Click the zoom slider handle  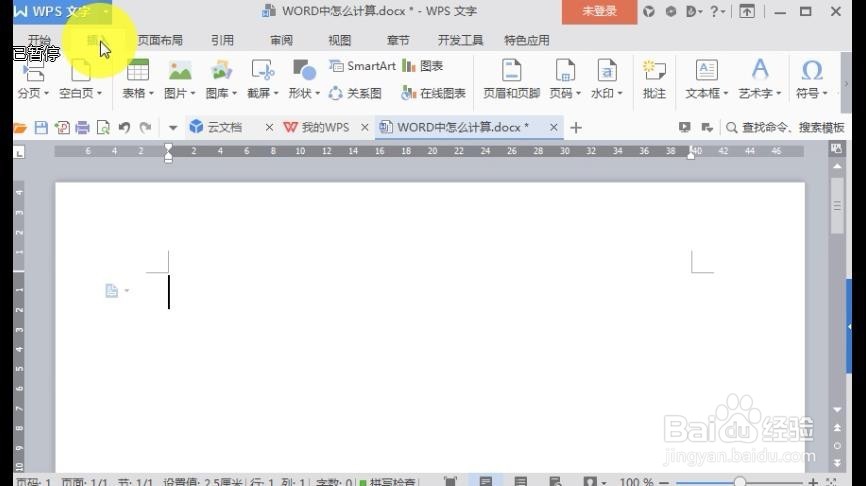(740, 482)
